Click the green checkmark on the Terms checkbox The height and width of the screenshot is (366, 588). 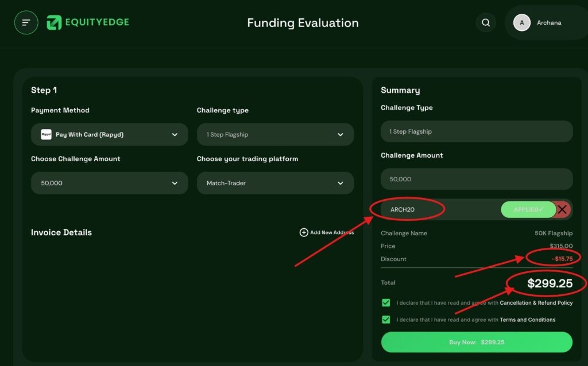[386, 320]
